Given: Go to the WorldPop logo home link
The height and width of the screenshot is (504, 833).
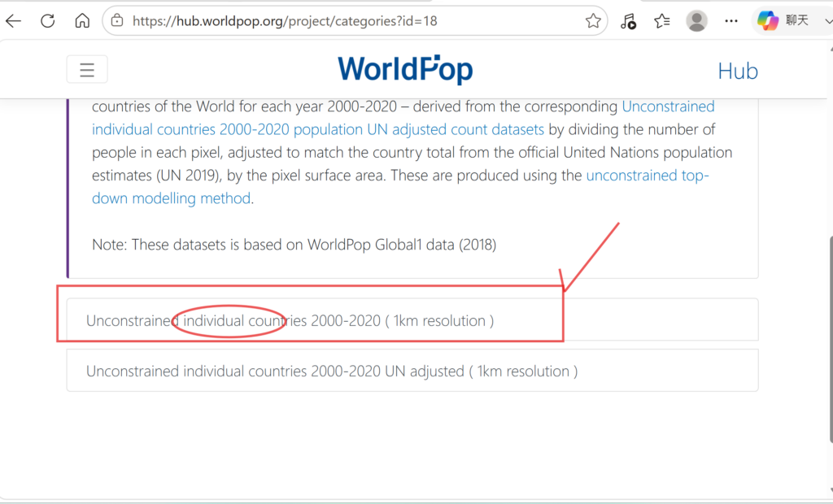Looking at the screenshot, I should coord(405,70).
